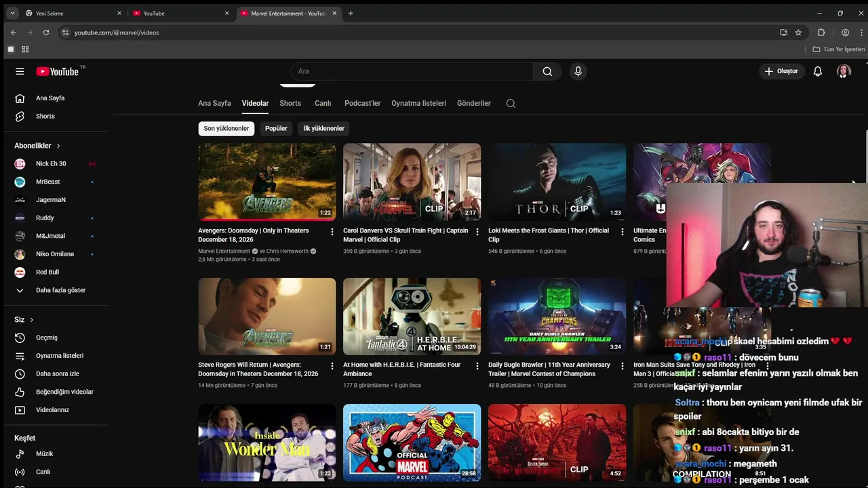Open the notifications bell

point(818,71)
